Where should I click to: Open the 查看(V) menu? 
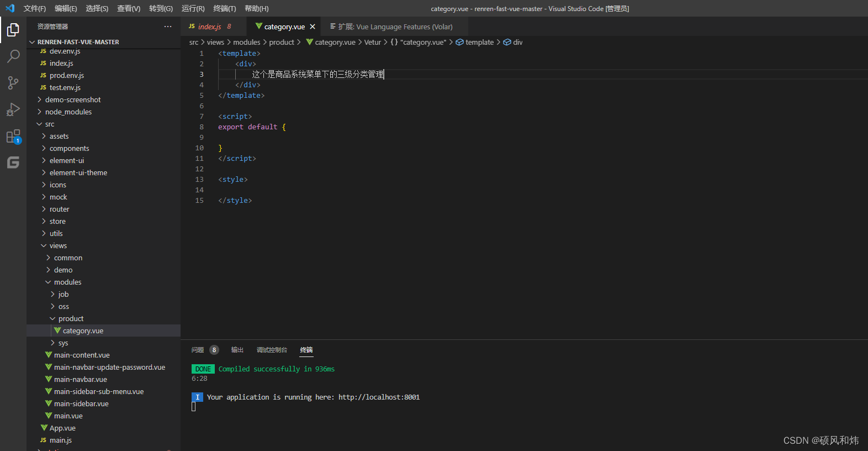(129, 8)
